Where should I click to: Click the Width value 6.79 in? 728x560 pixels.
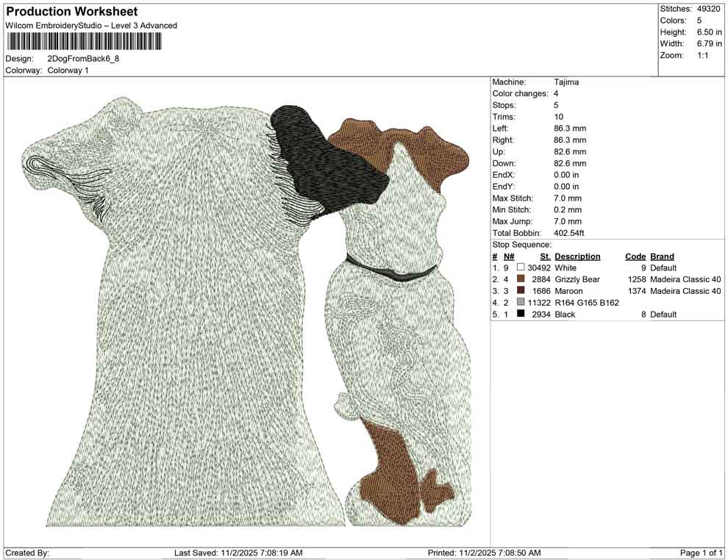pos(710,43)
